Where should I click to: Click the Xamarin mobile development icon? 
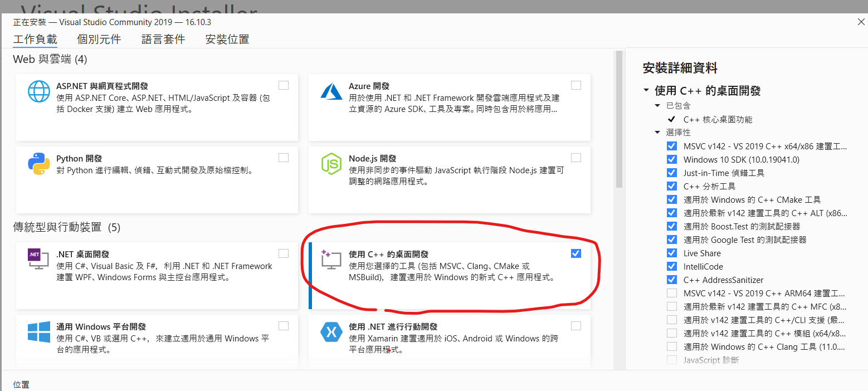coord(331,333)
